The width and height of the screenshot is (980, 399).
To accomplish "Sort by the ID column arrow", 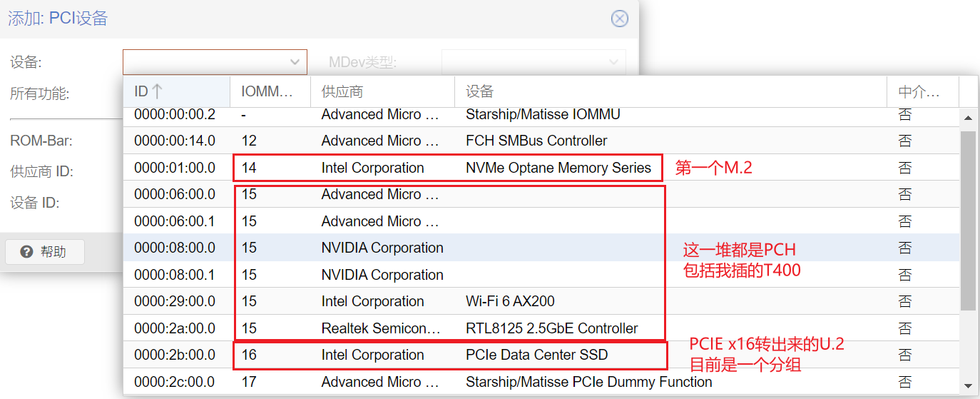I will pos(158,91).
